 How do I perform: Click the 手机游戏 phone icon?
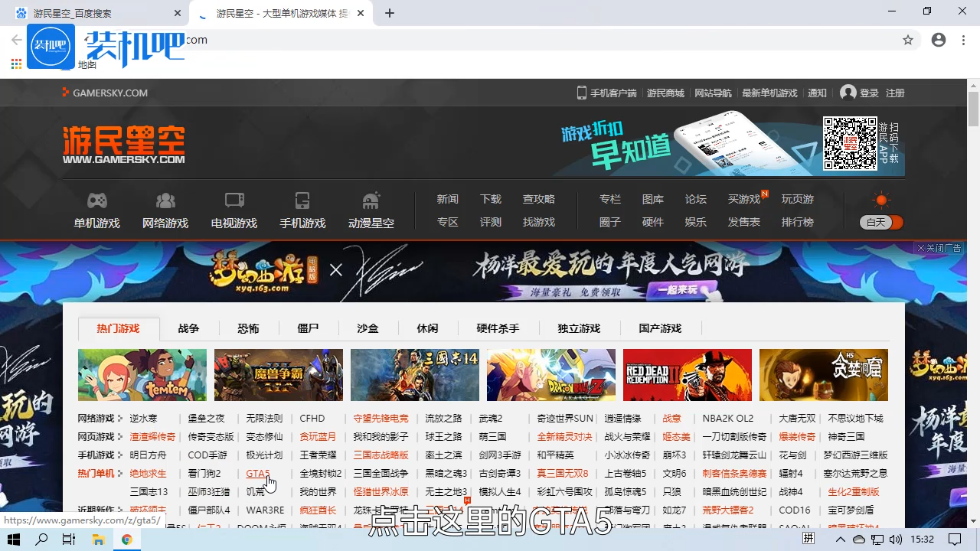tap(302, 200)
